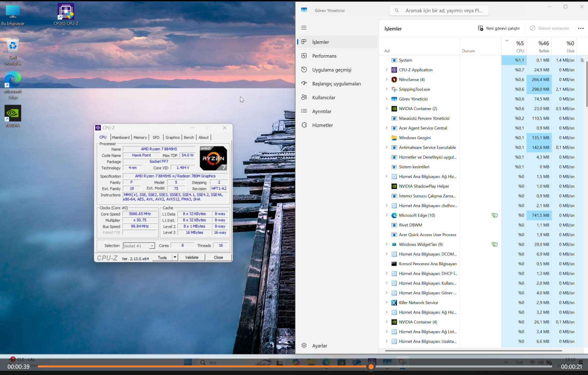Expand the CPU-Z Application process row
Screen dimensions: 588x375
click(386, 70)
